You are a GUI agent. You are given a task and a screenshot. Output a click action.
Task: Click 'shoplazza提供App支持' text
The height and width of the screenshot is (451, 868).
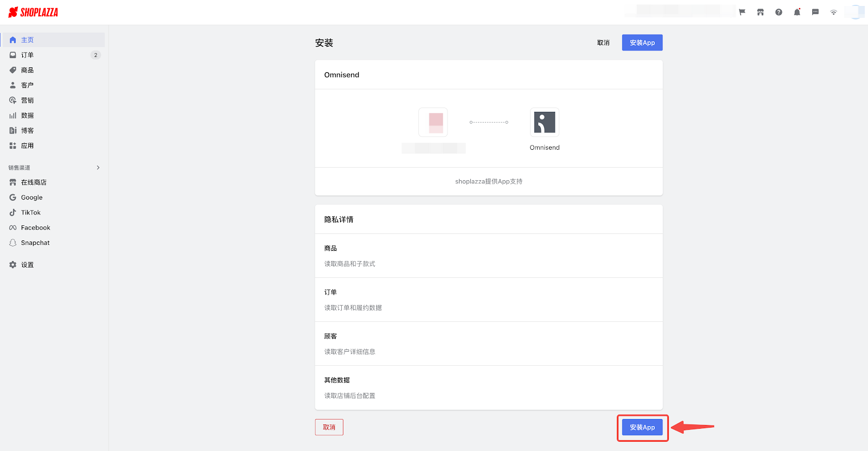click(x=489, y=181)
